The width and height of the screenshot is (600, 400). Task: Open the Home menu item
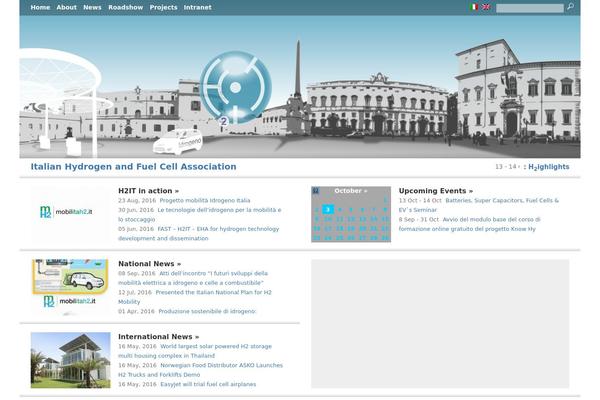(x=40, y=7)
